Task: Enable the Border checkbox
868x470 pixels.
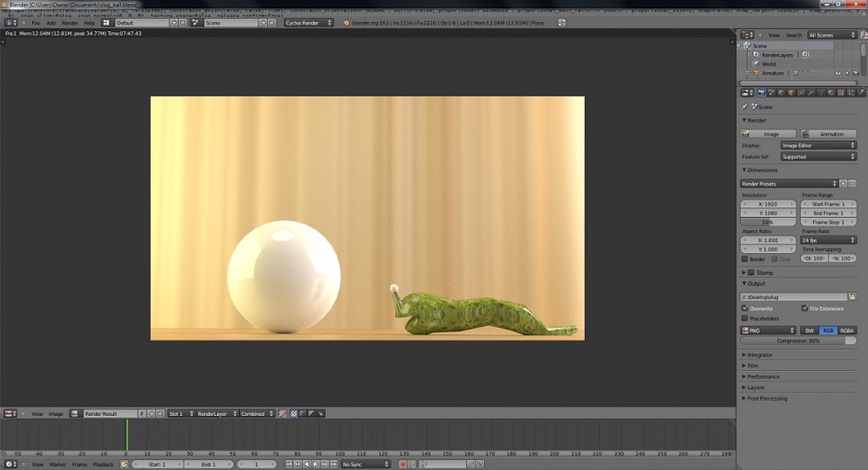Action: coord(744,259)
